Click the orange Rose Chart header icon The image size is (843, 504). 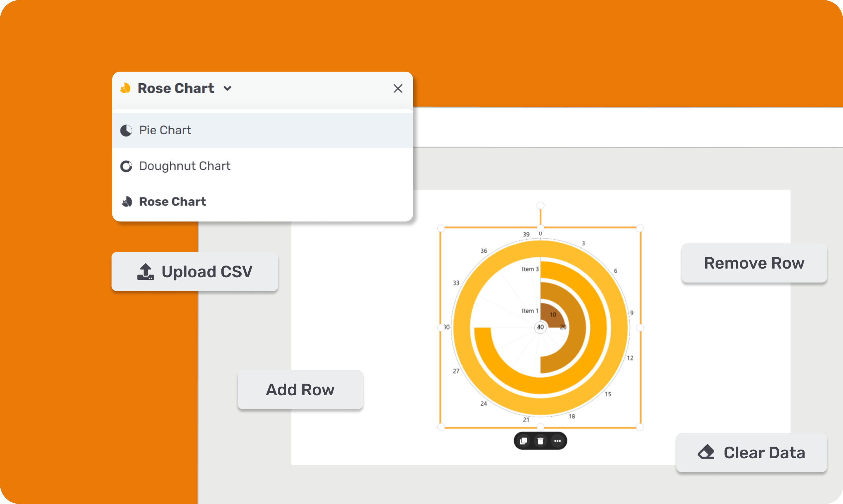(x=125, y=88)
